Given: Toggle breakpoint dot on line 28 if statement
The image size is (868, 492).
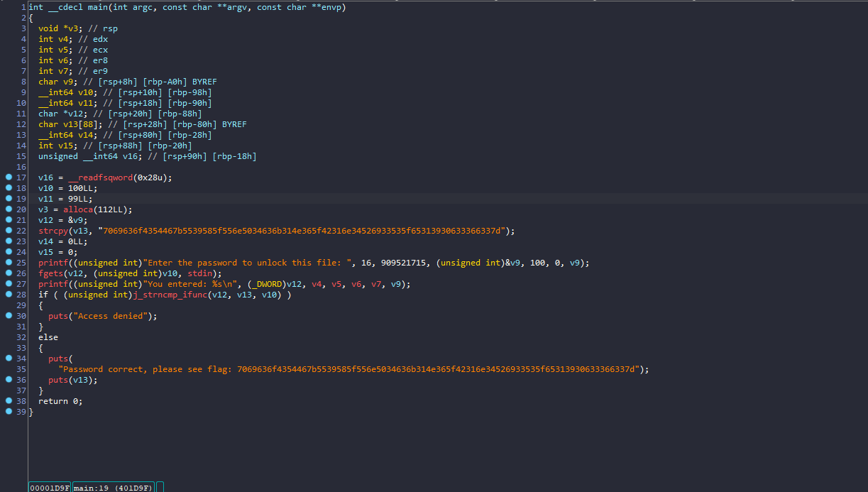Looking at the screenshot, I should click(9, 295).
